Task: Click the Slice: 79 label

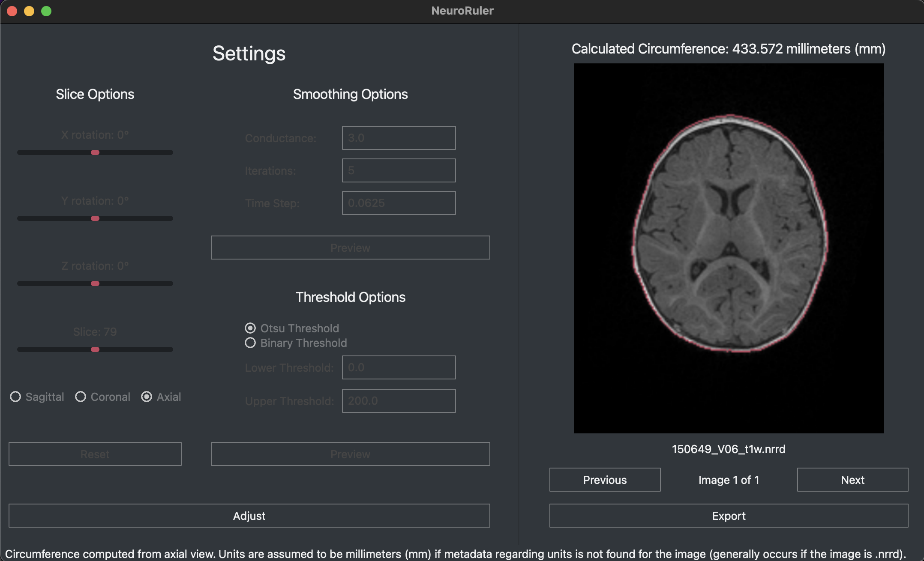Action: click(95, 332)
